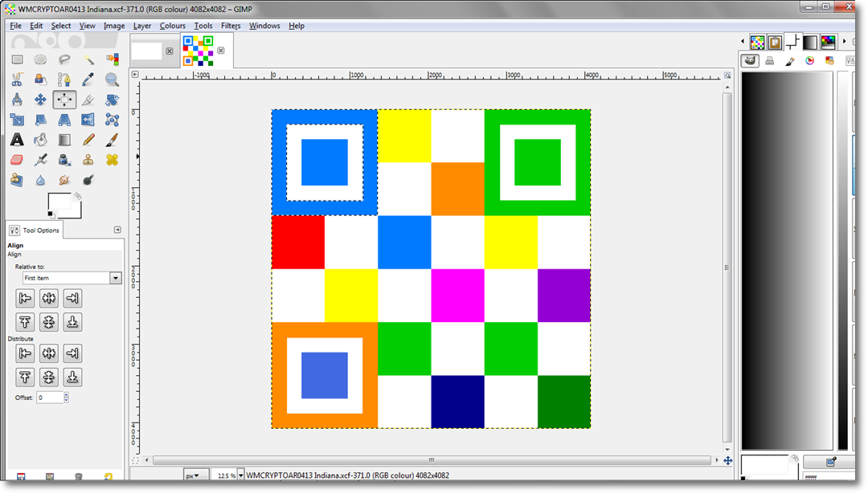Reset colours to black and white
Image resolution: width=868 pixels, height=494 pixels.
(x=51, y=214)
